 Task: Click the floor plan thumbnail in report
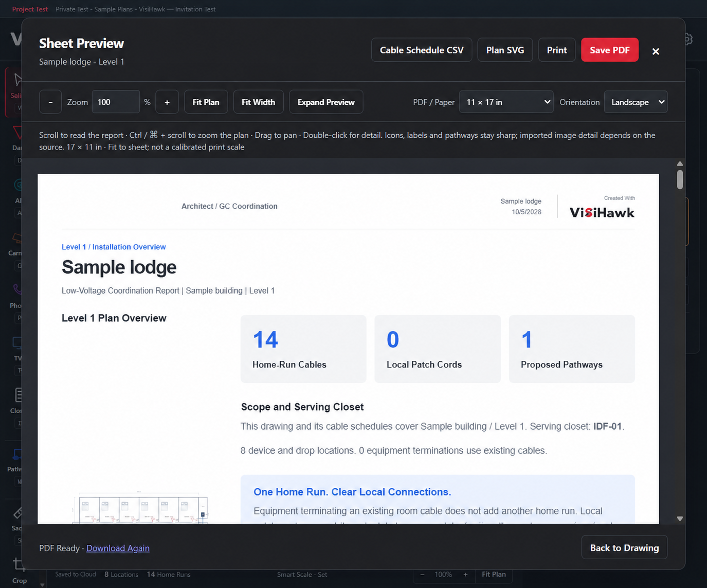[140, 507]
